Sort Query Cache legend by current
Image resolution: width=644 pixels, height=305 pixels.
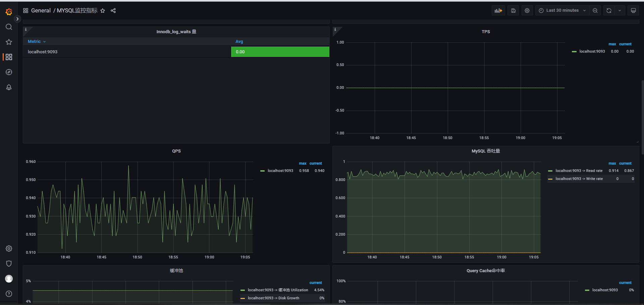(x=625, y=283)
